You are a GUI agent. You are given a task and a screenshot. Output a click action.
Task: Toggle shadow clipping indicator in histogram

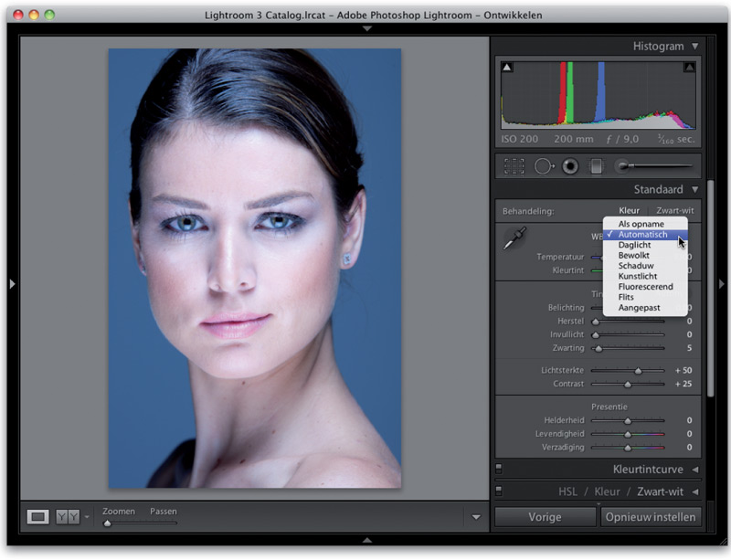[x=507, y=67]
